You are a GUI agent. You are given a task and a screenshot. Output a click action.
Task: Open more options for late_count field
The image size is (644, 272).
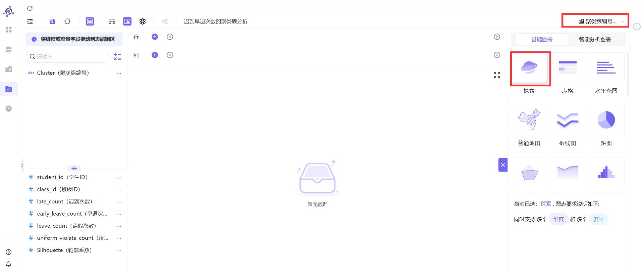119,202
